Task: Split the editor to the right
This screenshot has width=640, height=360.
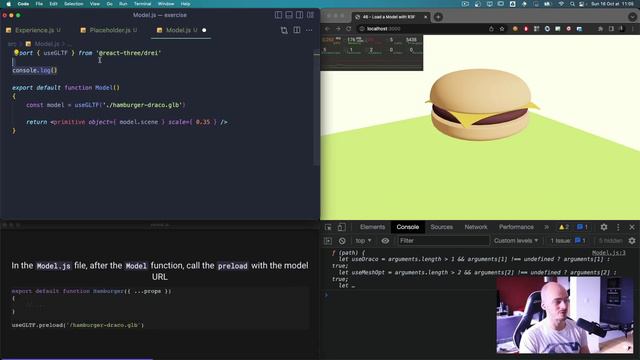Action: [297, 30]
